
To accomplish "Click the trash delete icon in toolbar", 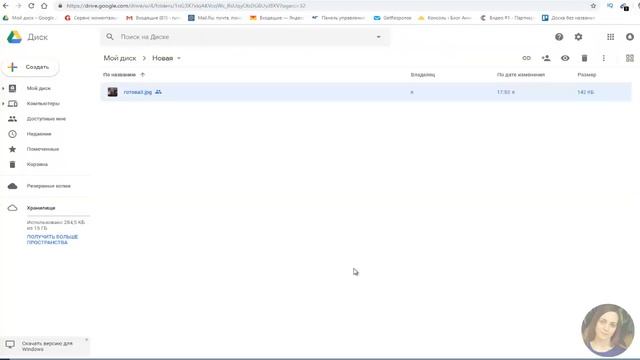I will (x=584, y=58).
